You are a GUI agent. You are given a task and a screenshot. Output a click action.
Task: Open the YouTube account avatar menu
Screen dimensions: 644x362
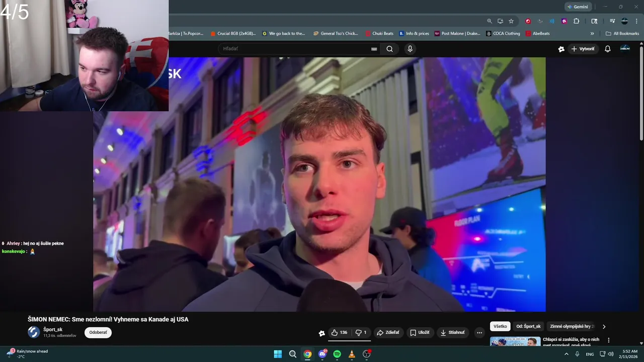(x=625, y=48)
